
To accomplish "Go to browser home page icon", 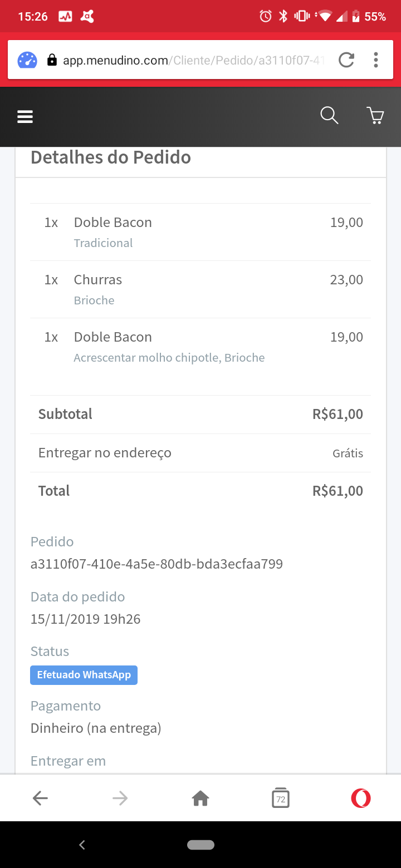I will click(200, 798).
